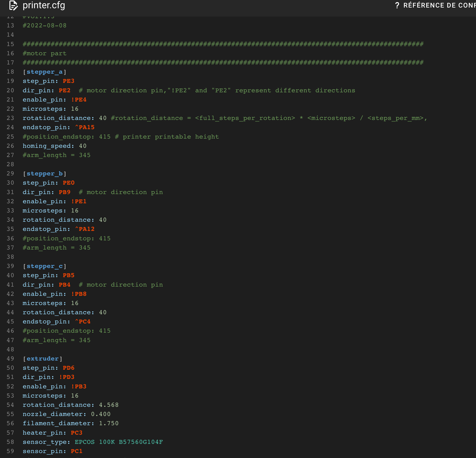Click the #motor part comment line

[x=45, y=54]
